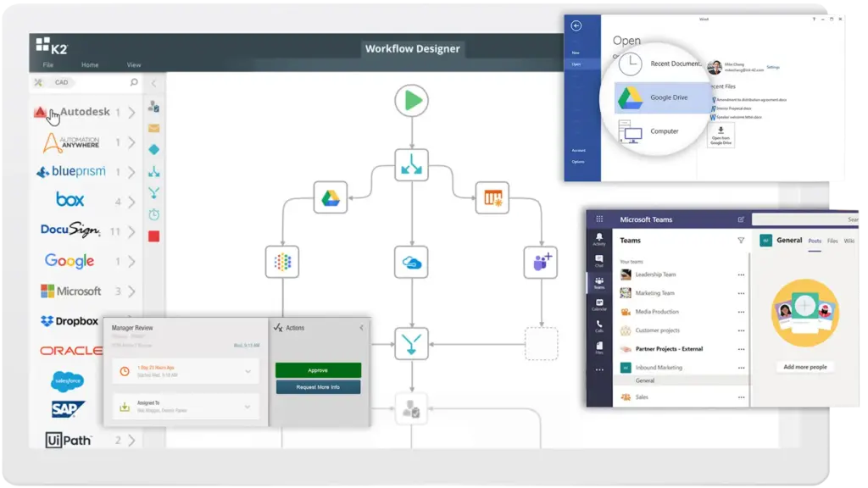Click the green Start playback node

coord(412,100)
